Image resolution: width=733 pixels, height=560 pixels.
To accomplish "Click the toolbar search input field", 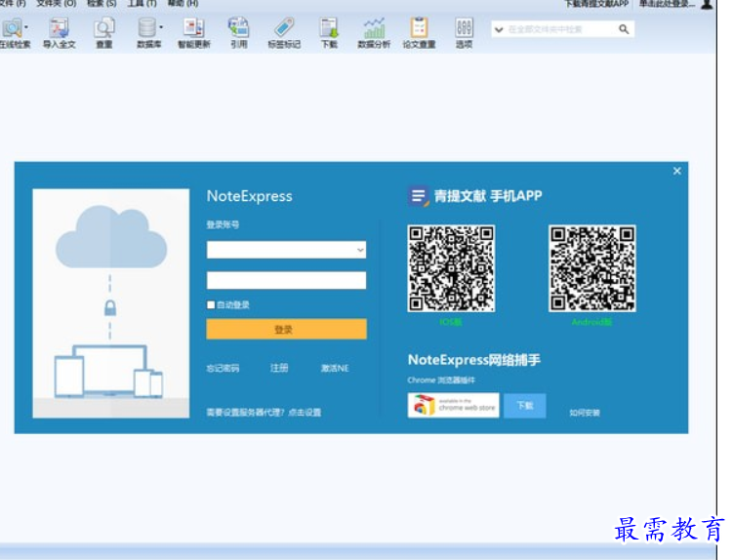I will [561, 29].
